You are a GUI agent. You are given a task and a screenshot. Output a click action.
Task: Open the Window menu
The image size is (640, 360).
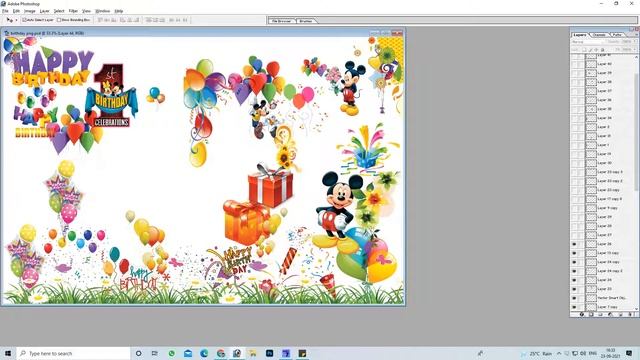[102, 11]
